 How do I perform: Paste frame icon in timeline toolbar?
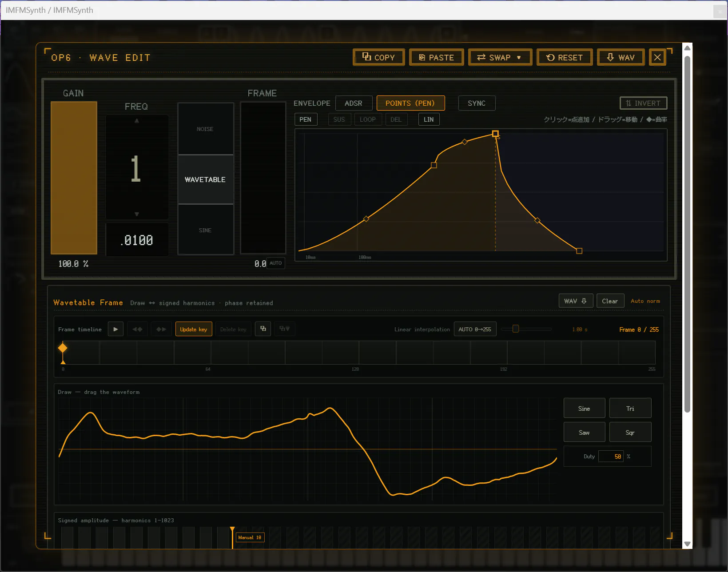(285, 329)
